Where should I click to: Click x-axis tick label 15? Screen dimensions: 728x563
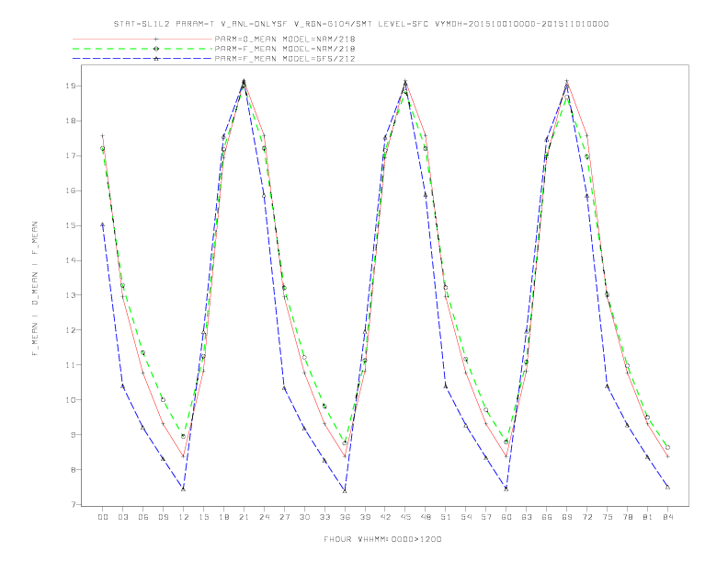(x=203, y=517)
